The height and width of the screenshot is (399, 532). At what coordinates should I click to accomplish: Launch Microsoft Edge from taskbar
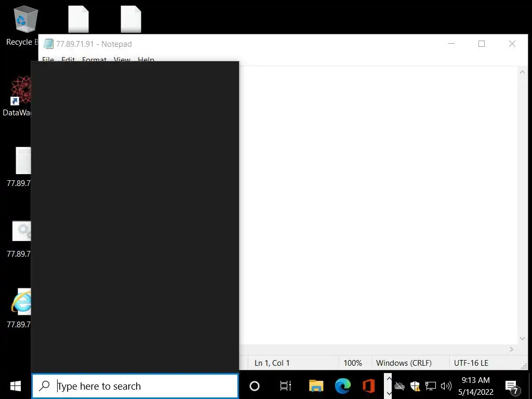(x=343, y=386)
